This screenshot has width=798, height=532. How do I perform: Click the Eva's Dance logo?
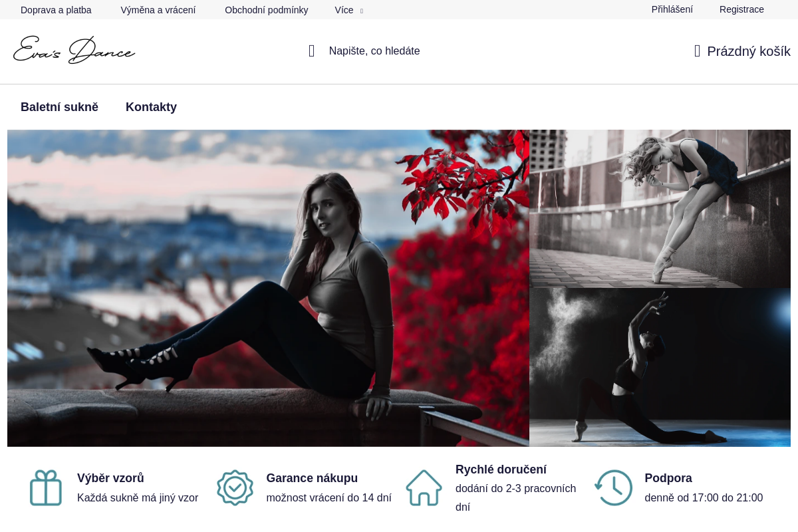point(74,51)
